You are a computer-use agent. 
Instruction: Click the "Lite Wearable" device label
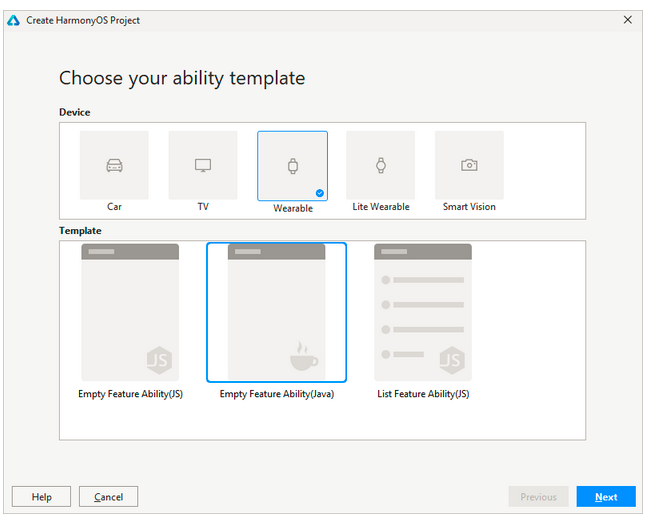click(x=381, y=207)
